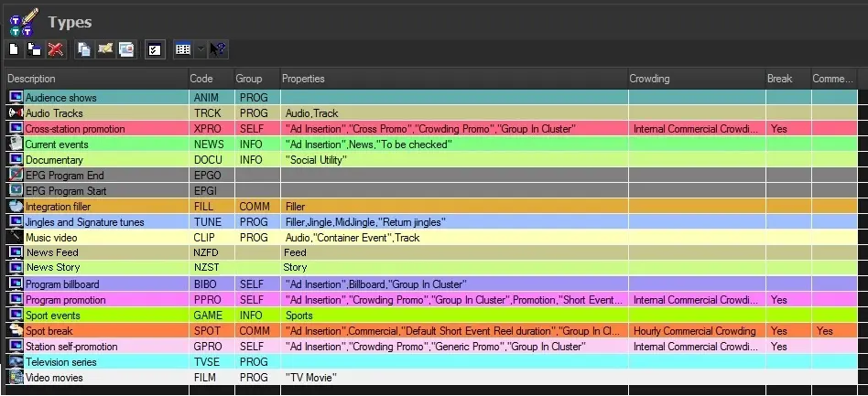
Task: Click the Current events newspaper row icon
Action: [16, 144]
